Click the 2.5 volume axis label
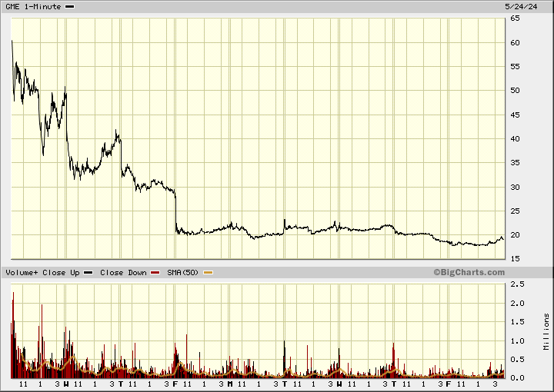Screen dimensions: 554x392 (x=518, y=284)
